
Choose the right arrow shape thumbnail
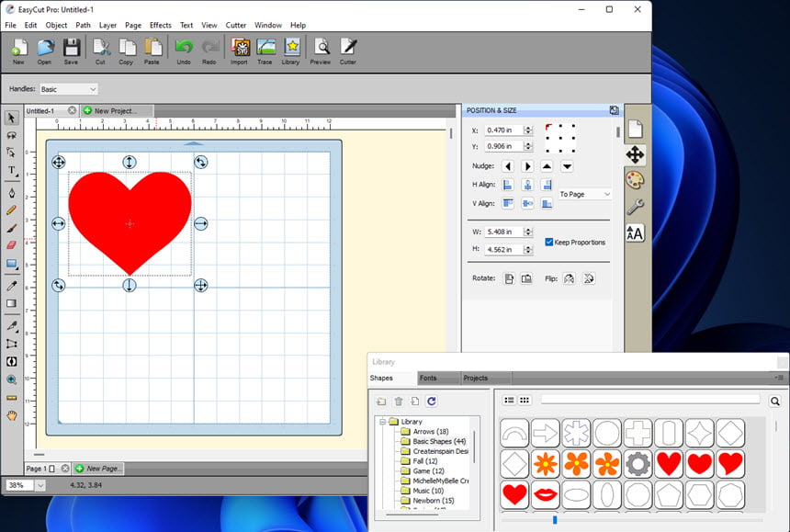click(x=545, y=433)
